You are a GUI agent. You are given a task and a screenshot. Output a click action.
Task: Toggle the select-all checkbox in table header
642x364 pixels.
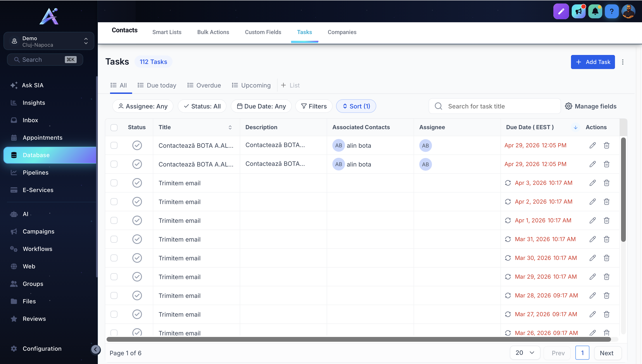point(114,127)
